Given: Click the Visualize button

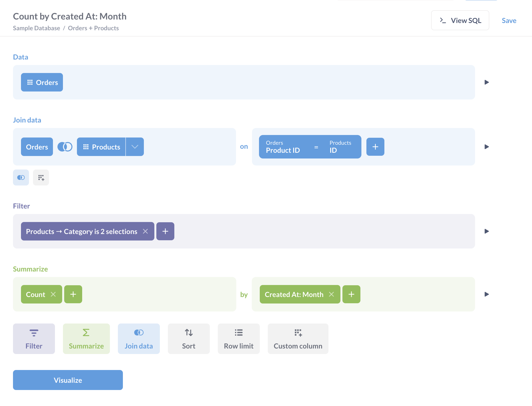Looking at the screenshot, I should 68,380.
